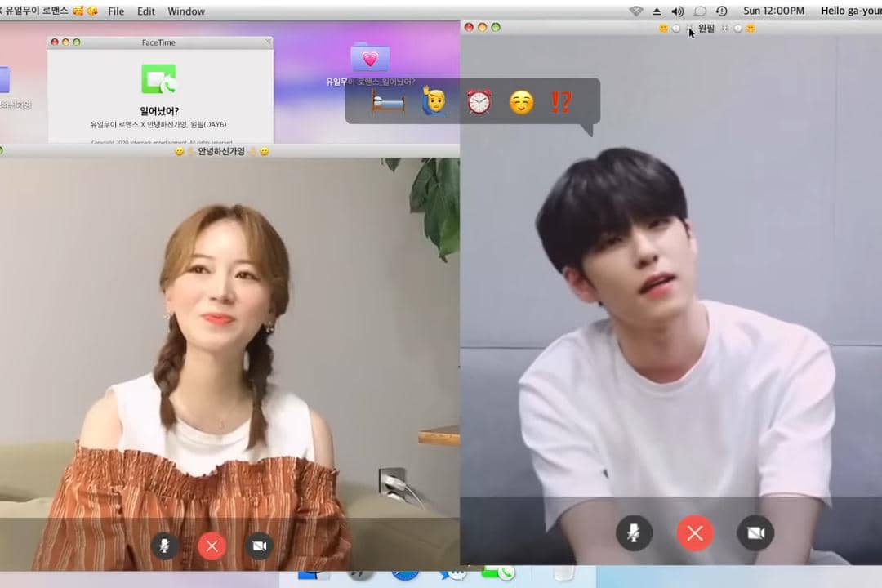
Task: Open the volume control in menu bar
Action: point(677,11)
